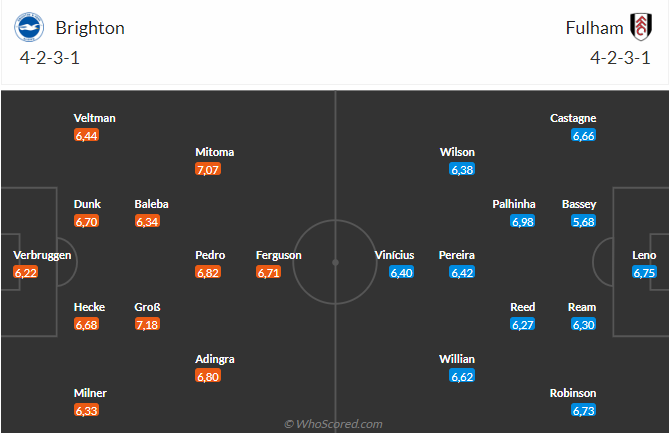Click Bassey's 5.68 rating badge

coord(584,221)
